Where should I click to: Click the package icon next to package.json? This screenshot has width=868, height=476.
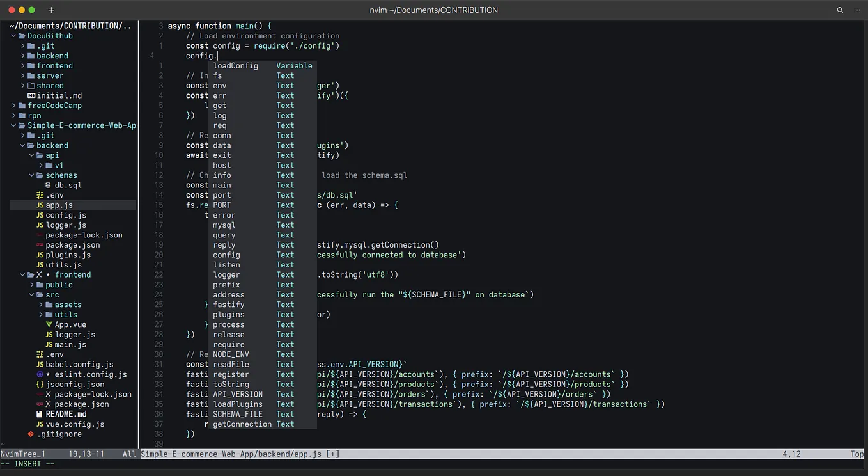[x=40, y=244]
